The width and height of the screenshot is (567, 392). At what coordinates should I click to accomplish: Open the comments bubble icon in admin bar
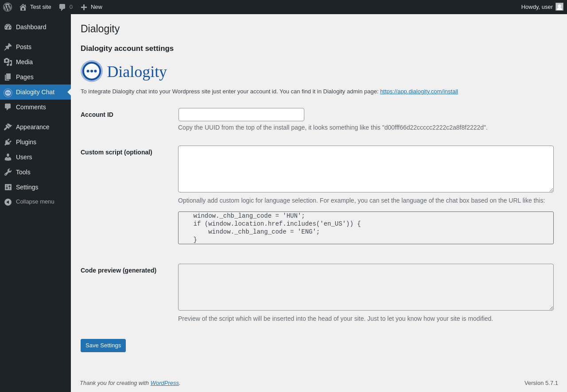62,7
